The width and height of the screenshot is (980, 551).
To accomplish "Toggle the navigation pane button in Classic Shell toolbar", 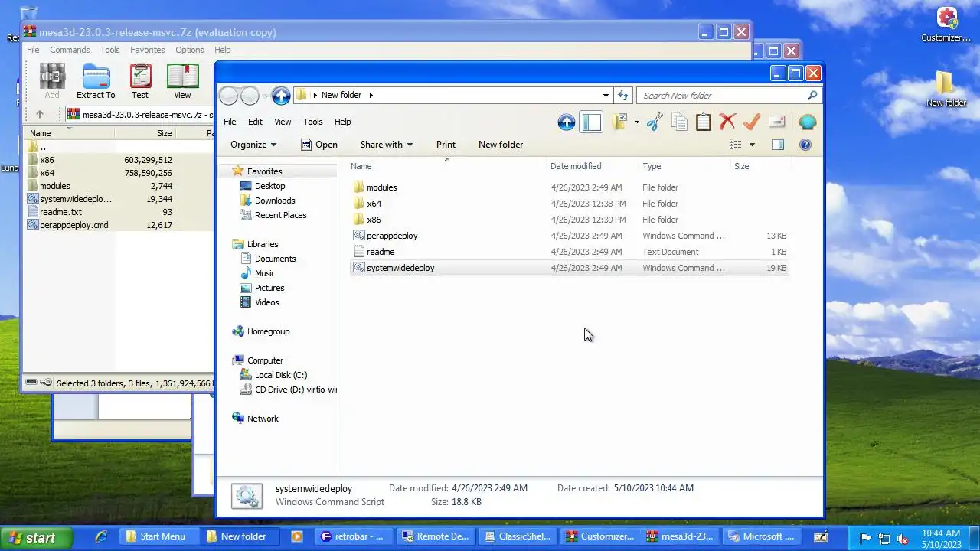I will click(591, 122).
